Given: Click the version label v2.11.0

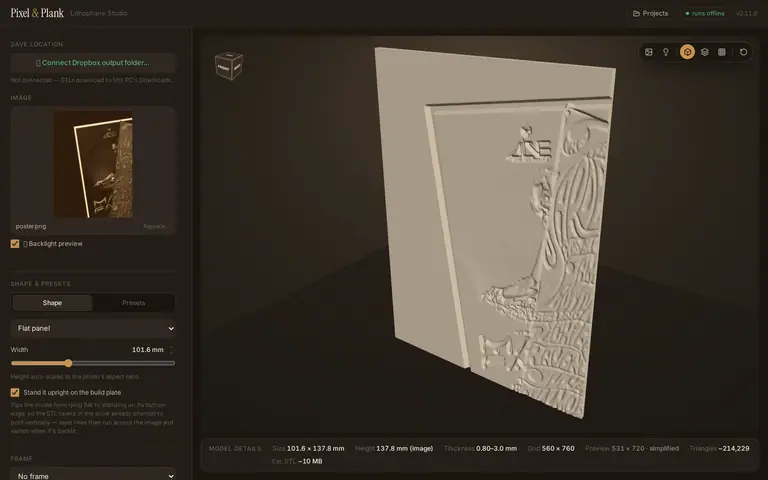Looking at the screenshot, I should [x=746, y=13].
